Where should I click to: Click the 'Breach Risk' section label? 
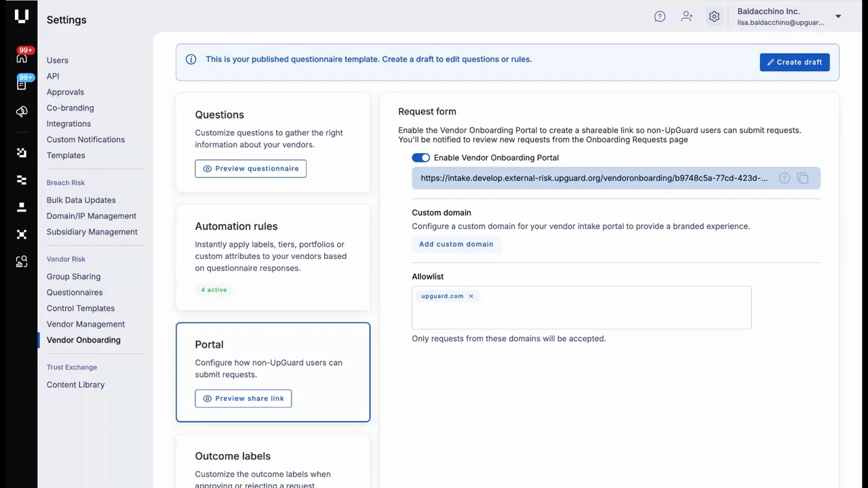(x=66, y=183)
